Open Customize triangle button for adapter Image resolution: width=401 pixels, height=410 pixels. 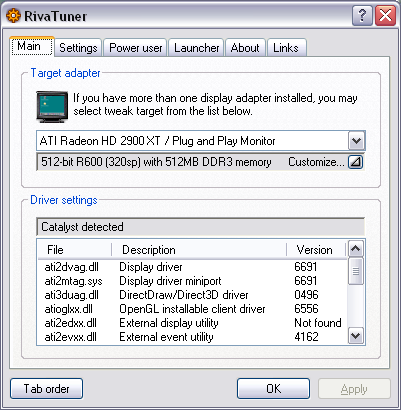(x=355, y=162)
